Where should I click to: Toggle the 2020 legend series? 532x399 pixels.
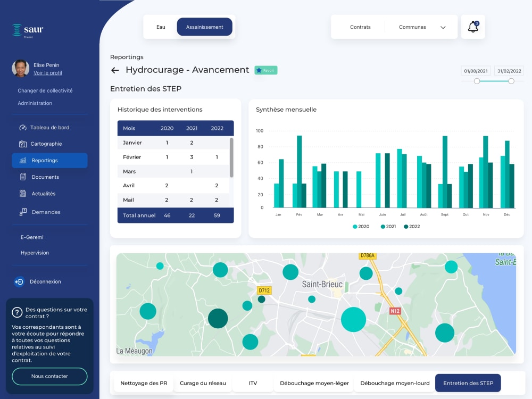coord(361,227)
